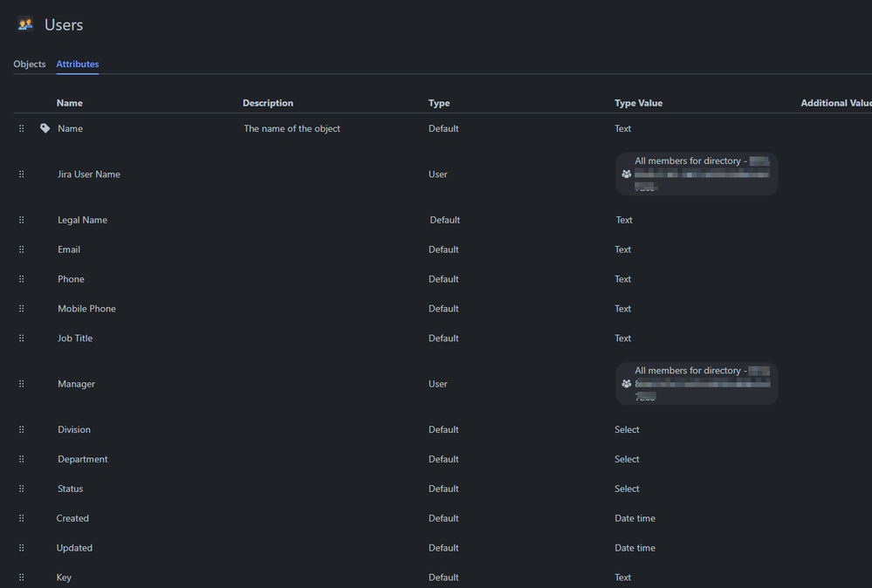This screenshot has height=588, width=872.
Task: Click drag handle of Department row
Action: pyautogui.click(x=22, y=459)
